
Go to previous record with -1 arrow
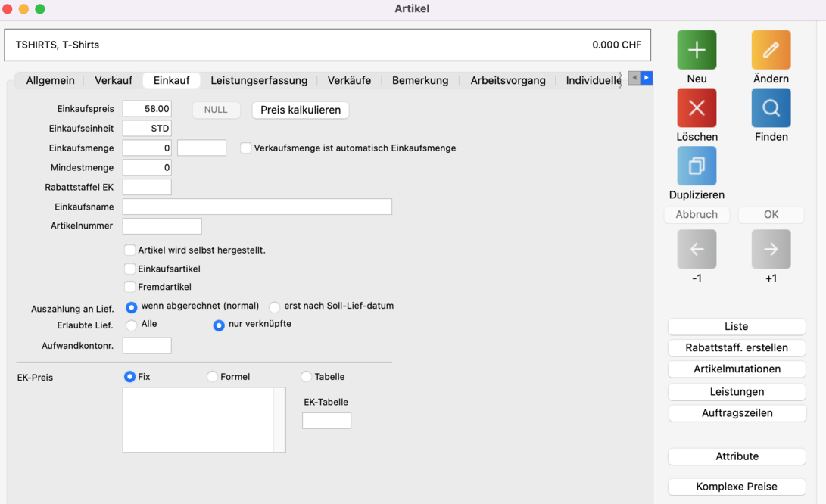697,249
